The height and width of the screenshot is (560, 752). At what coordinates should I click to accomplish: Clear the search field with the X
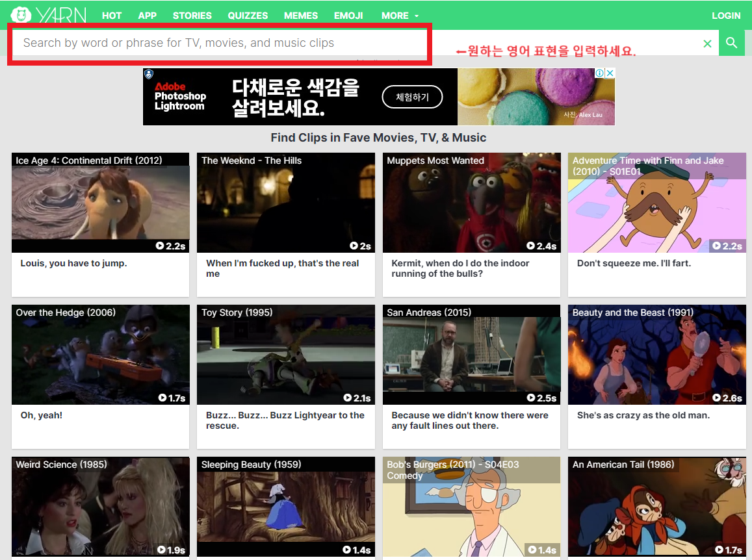tap(707, 44)
